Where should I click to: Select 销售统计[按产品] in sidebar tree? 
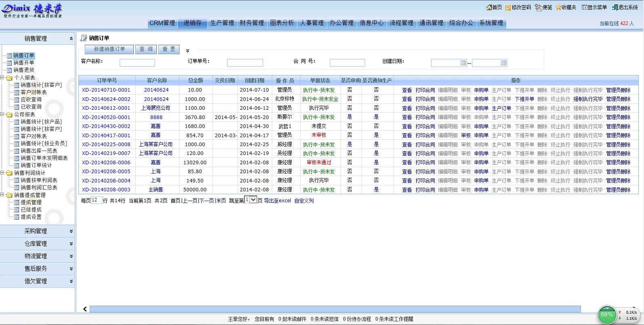click(x=41, y=122)
